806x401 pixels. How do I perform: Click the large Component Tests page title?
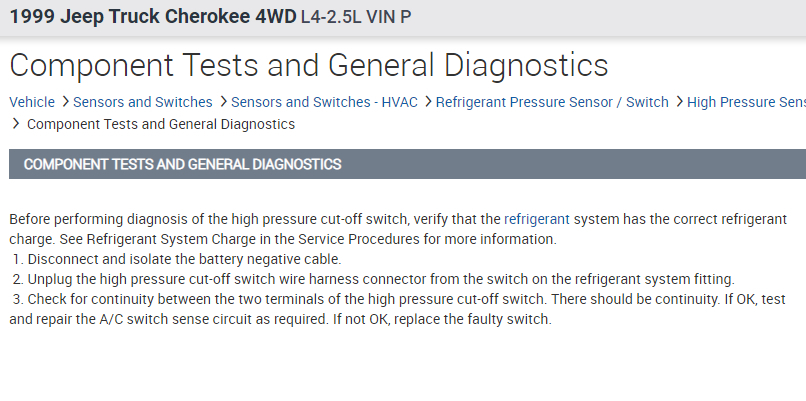pyautogui.click(x=308, y=65)
